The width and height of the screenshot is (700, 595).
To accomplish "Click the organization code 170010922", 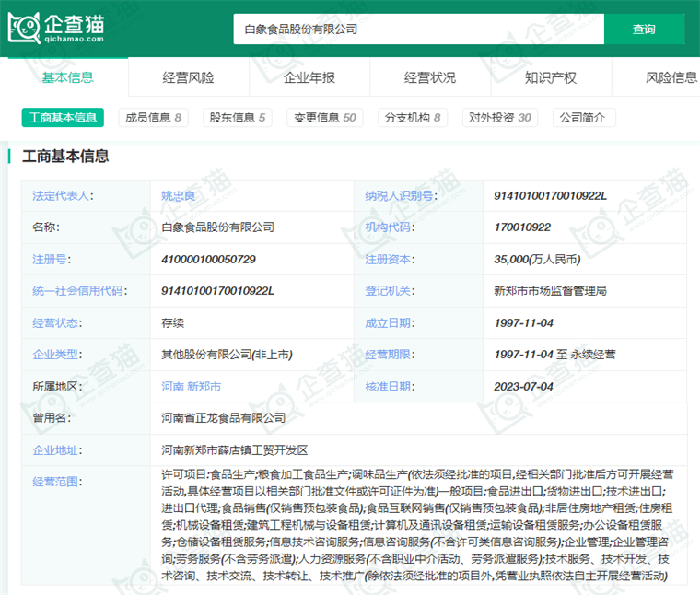I will [522, 227].
